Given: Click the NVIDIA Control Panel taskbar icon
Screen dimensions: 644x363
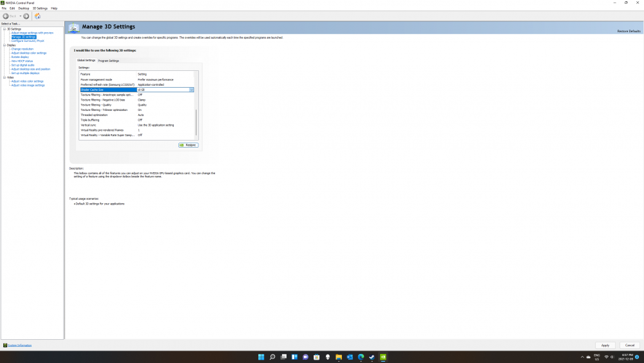Looking at the screenshot, I should coord(383,357).
